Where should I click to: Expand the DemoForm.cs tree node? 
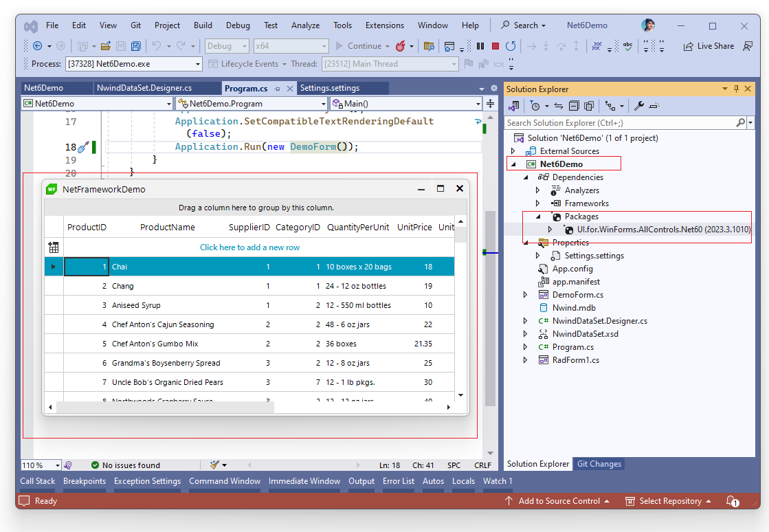(526, 294)
